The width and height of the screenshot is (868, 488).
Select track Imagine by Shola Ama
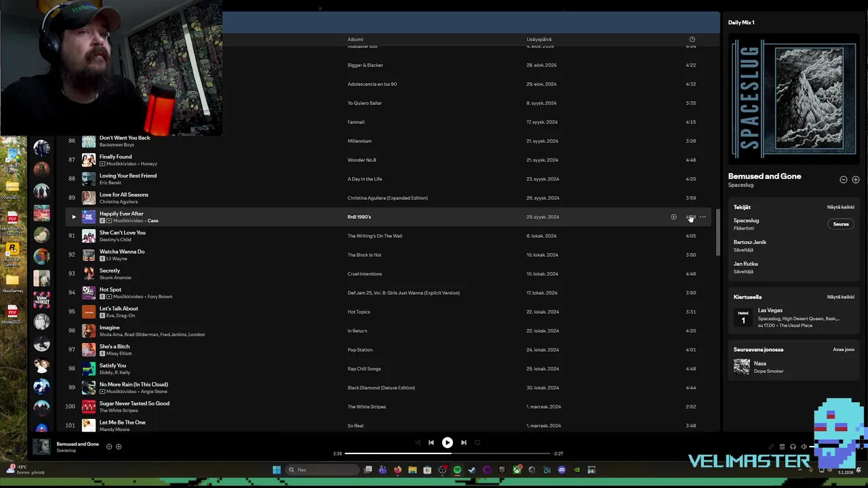[109, 327]
